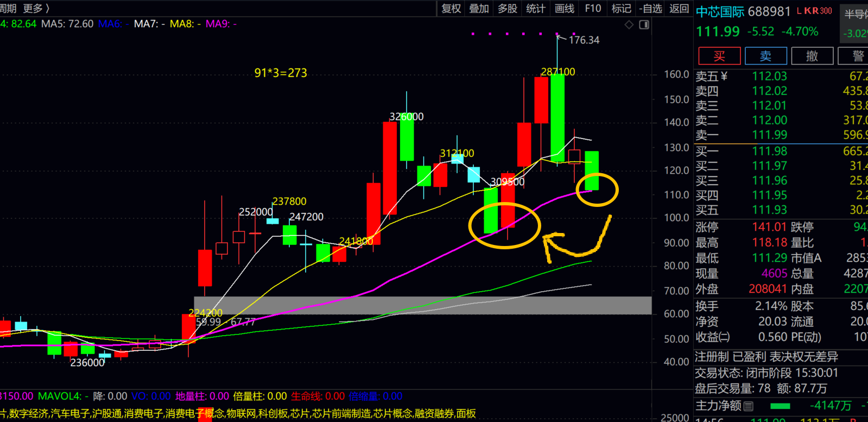Select the 卖一 price 111.99

click(770, 135)
